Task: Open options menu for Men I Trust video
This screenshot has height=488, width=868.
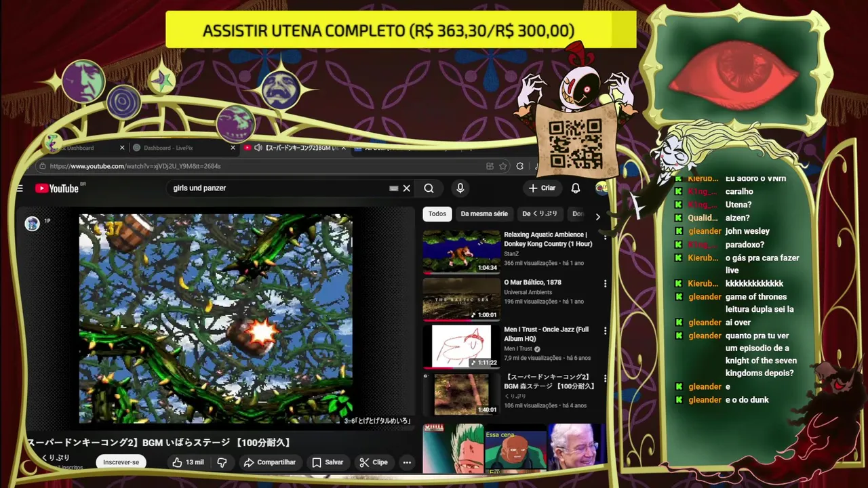Action: click(x=605, y=331)
